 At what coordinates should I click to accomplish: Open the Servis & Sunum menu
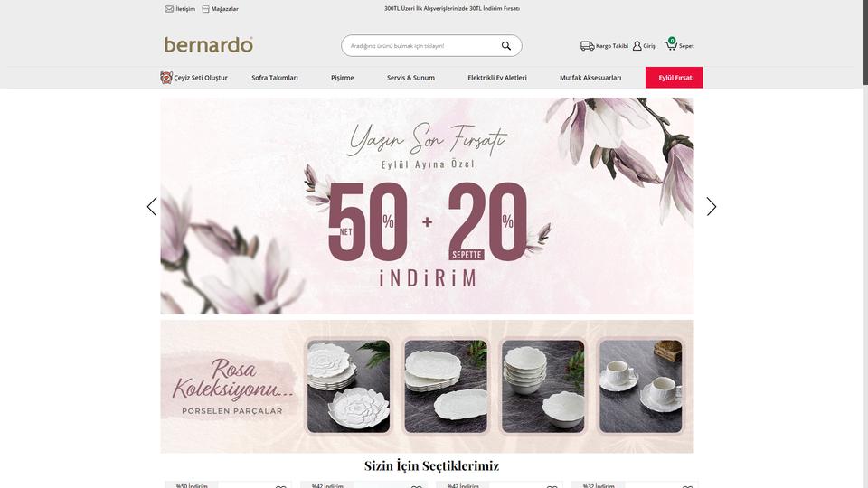click(x=410, y=78)
